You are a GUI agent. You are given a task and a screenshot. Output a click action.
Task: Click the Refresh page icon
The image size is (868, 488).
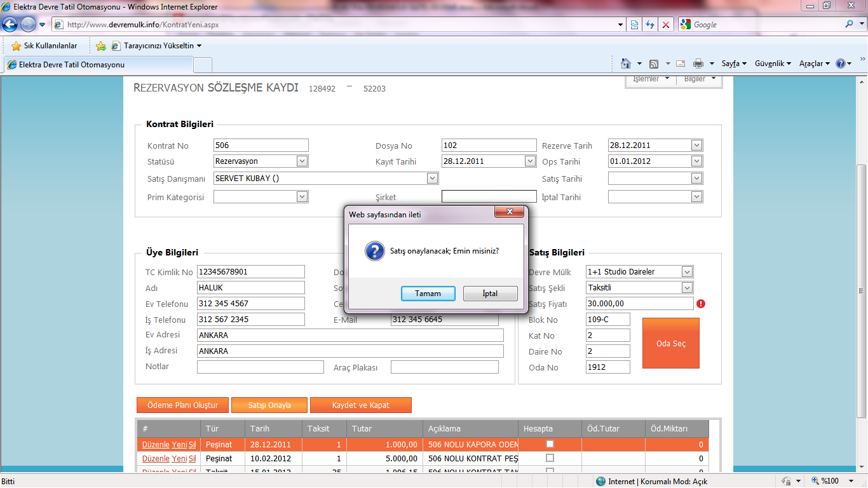click(x=650, y=24)
